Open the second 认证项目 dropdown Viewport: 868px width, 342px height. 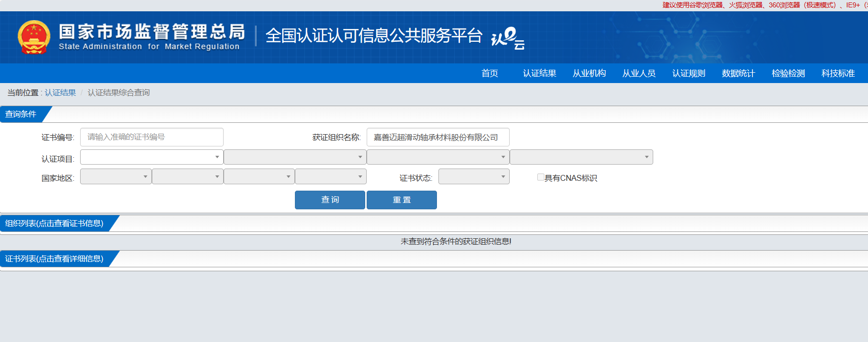pos(295,157)
